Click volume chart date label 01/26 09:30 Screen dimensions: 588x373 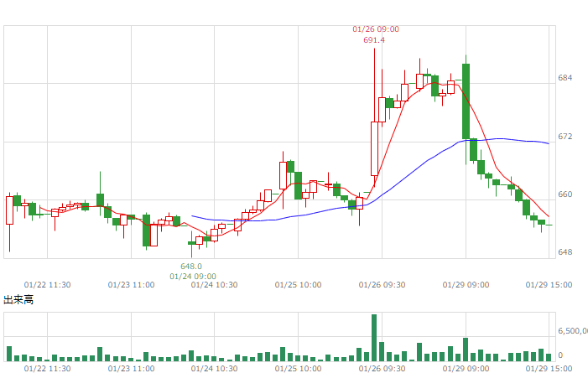382,369
